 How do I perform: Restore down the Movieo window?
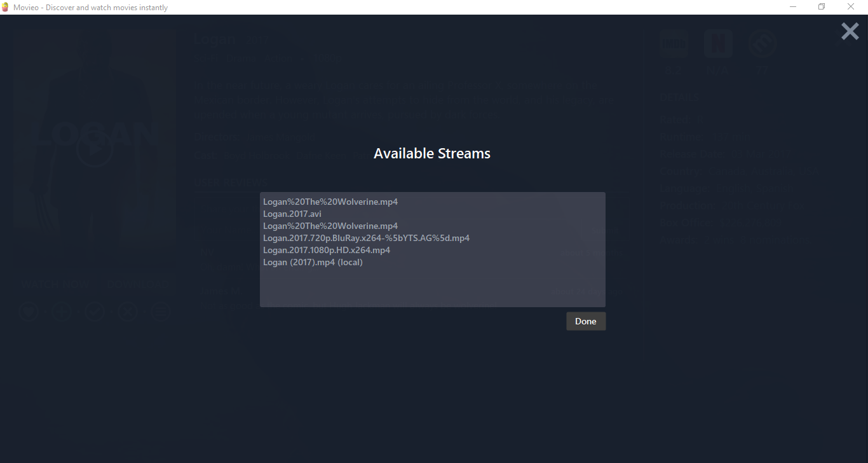click(822, 7)
